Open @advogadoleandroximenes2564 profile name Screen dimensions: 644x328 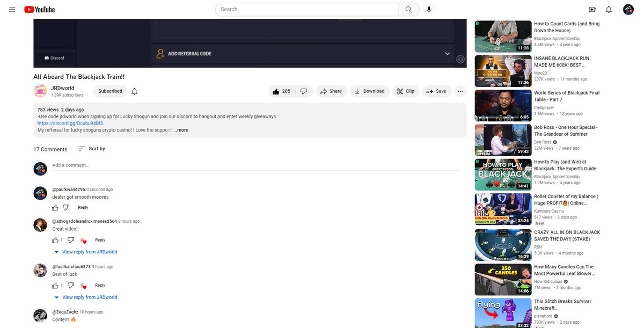click(84, 221)
